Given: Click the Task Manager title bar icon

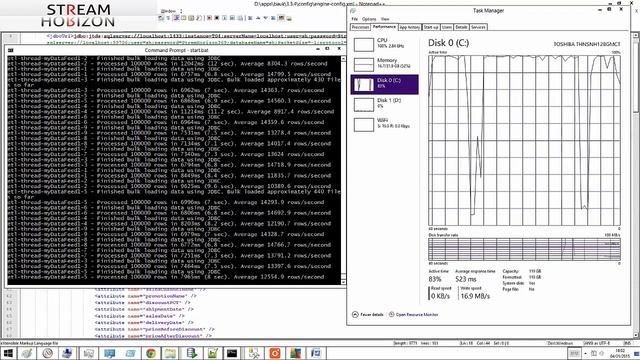Looking at the screenshot, I should click(353, 11).
